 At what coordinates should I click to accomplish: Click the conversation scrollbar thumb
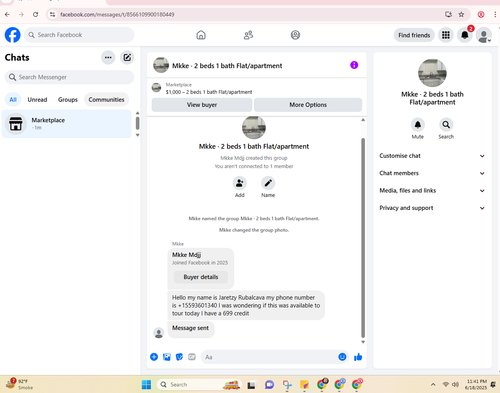(x=363, y=238)
